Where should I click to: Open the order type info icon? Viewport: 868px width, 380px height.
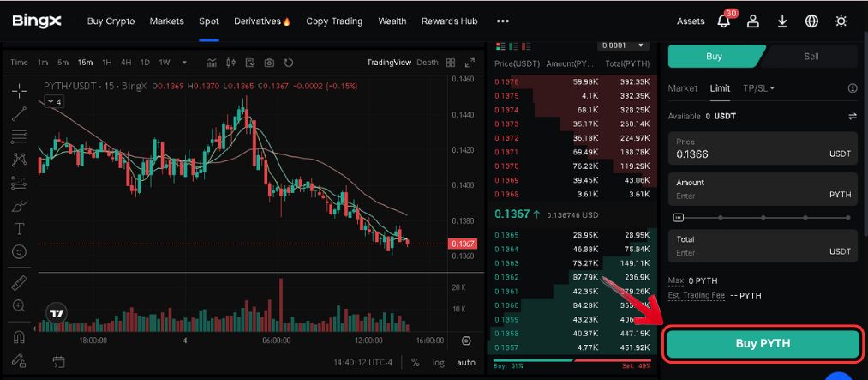853,88
